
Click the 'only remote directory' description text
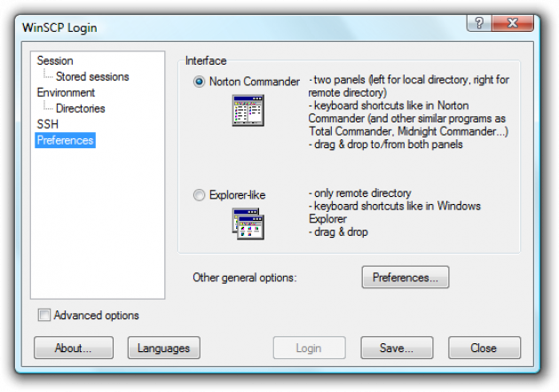(360, 193)
